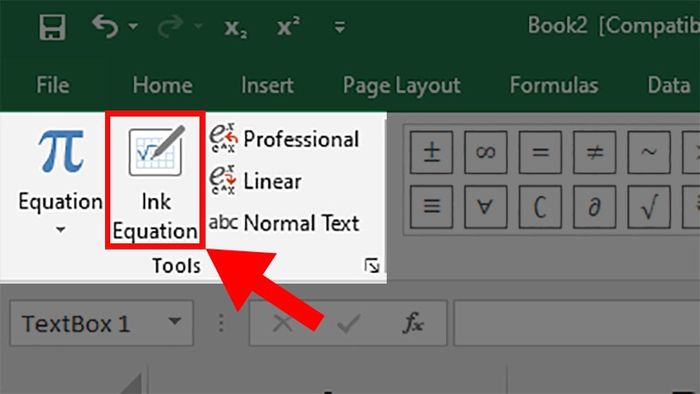Open the Undo history dropdown arrow
The height and width of the screenshot is (394, 700).
click(133, 27)
